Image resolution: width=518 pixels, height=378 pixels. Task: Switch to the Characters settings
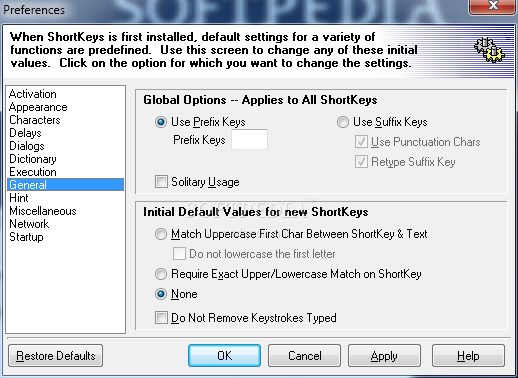pyautogui.click(x=35, y=120)
